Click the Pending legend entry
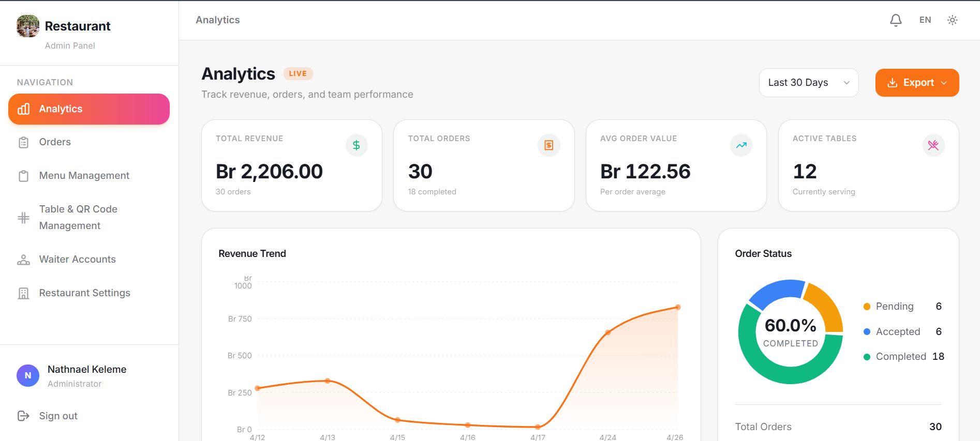This screenshot has height=441, width=980. click(903, 307)
